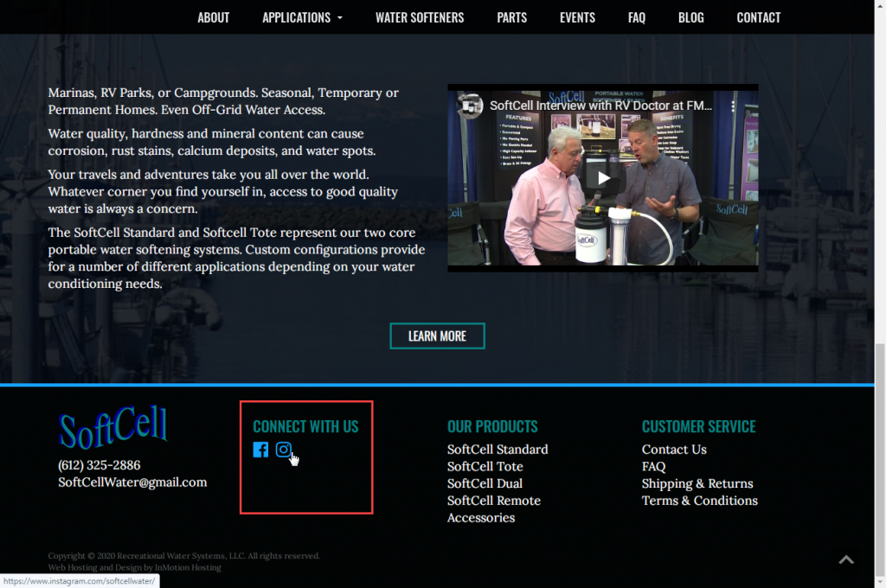This screenshot has height=588, width=886.
Task: Click the 'Connect With Us' heading
Action: tap(305, 426)
